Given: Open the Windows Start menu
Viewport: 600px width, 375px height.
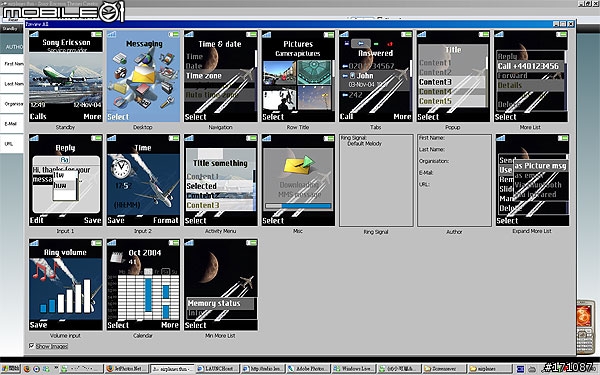Looking at the screenshot, I should [x=10, y=369].
